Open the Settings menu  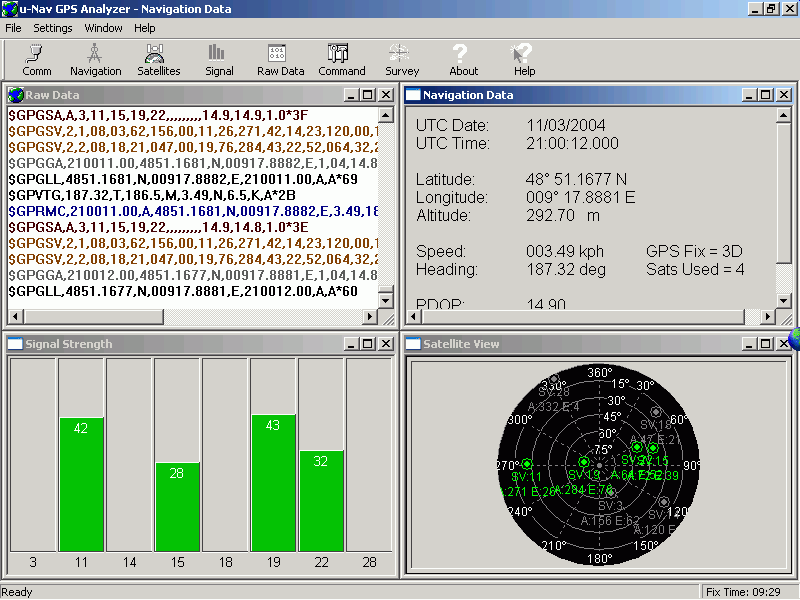point(53,28)
